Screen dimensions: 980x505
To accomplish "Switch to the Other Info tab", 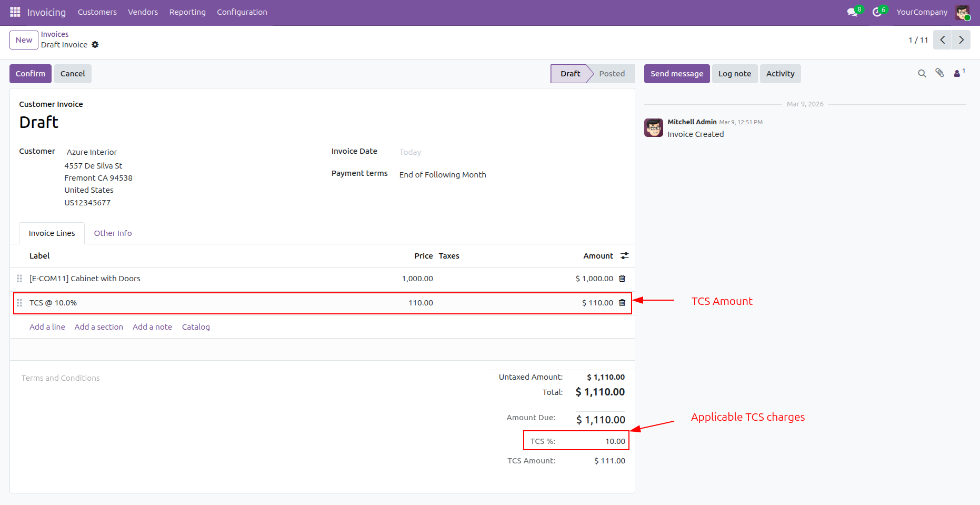I will pyautogui.click(x=113, y=233).
